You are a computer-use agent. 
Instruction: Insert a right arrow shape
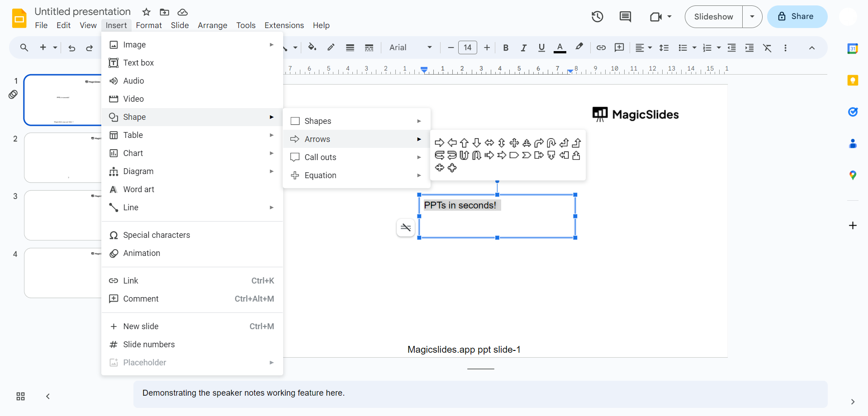pos(439,143)
